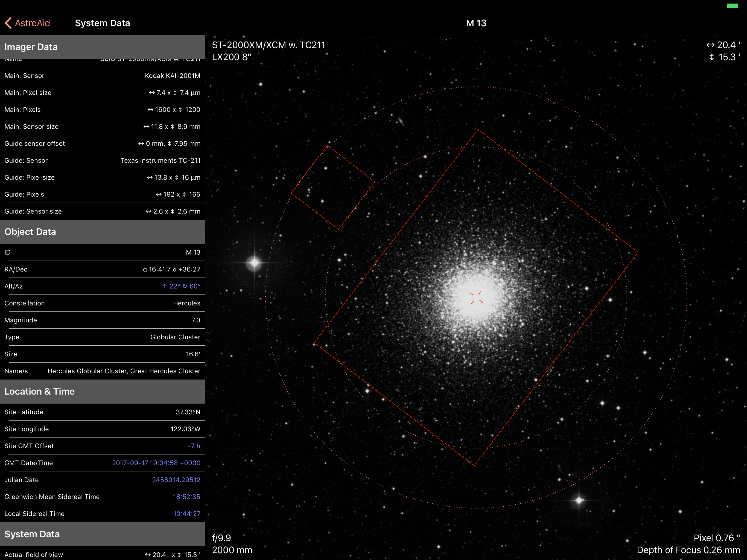747x560 pixels.
Task: Tap the green battery indicator
Action: 732,6
